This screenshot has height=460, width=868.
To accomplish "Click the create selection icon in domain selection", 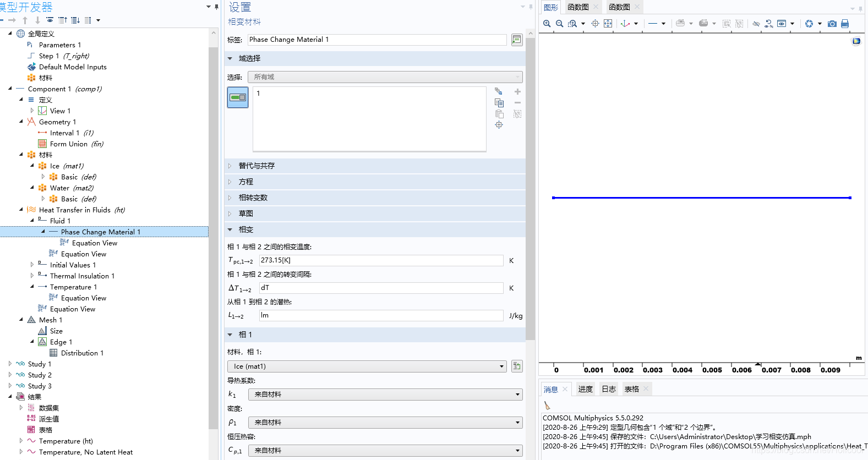I will [x=499, y=91].
